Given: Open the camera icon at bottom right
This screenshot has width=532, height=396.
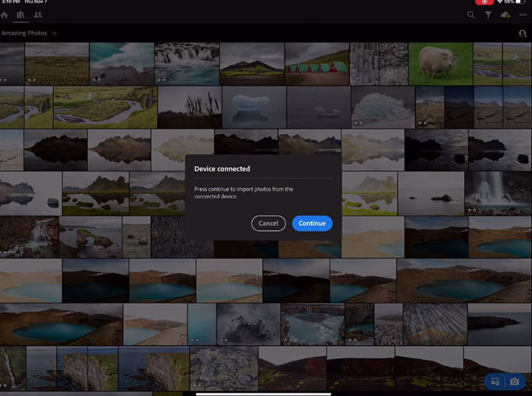Looking at the screenshot, I should [x=514, y=382].
